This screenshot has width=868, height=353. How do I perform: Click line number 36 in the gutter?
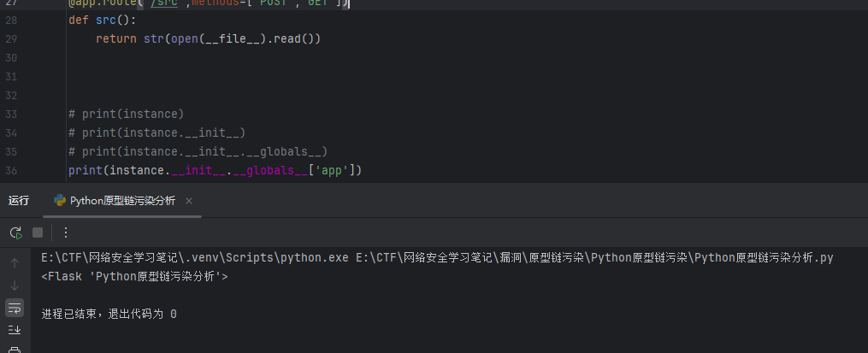tap(35, 171)
